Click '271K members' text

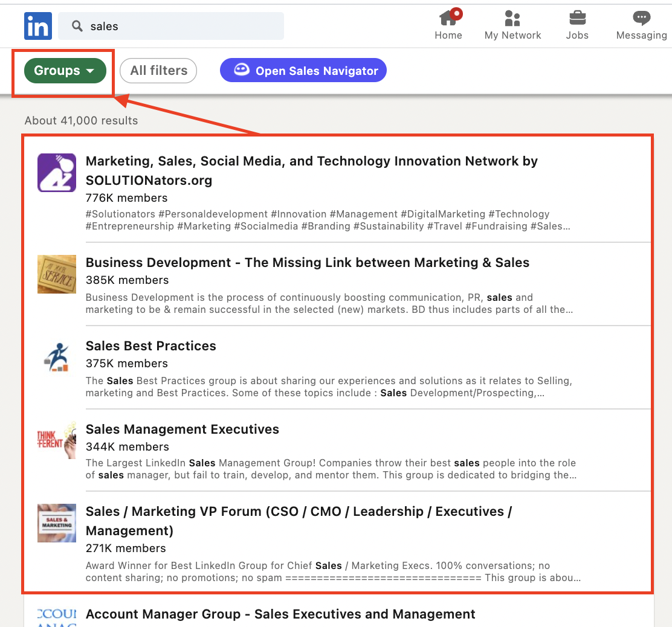coord(126,548)
